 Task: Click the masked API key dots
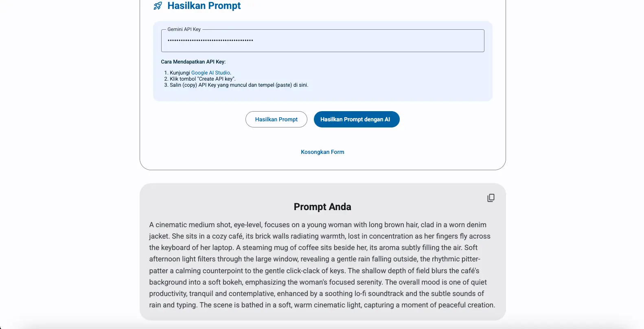click(x=210, y=40)
